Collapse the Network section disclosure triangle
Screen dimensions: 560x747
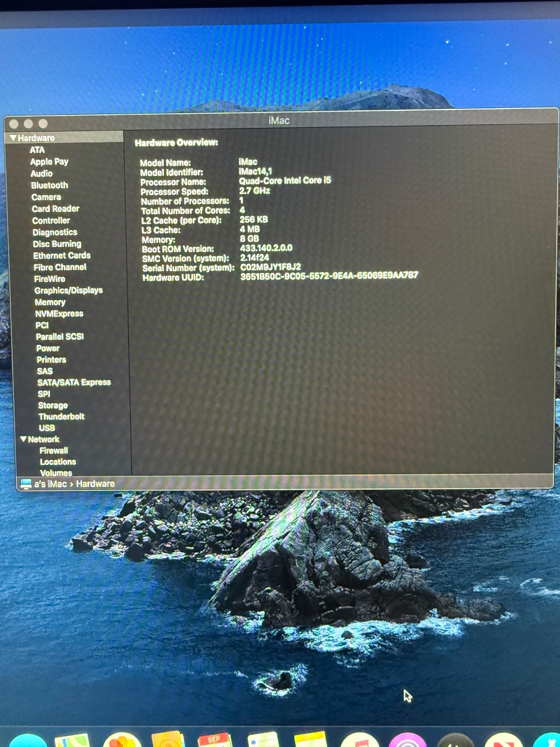click(x=23, y=439)
